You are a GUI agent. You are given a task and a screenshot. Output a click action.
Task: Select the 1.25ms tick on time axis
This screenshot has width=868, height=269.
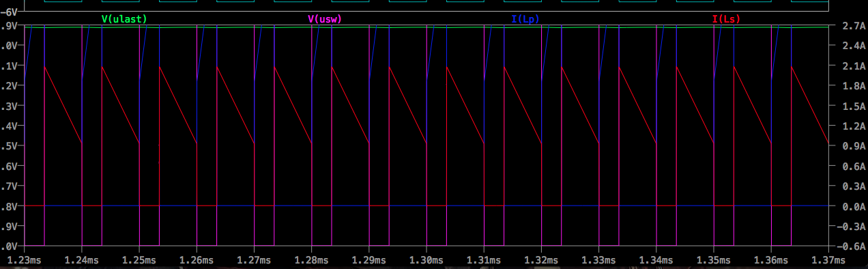[139, 259]
